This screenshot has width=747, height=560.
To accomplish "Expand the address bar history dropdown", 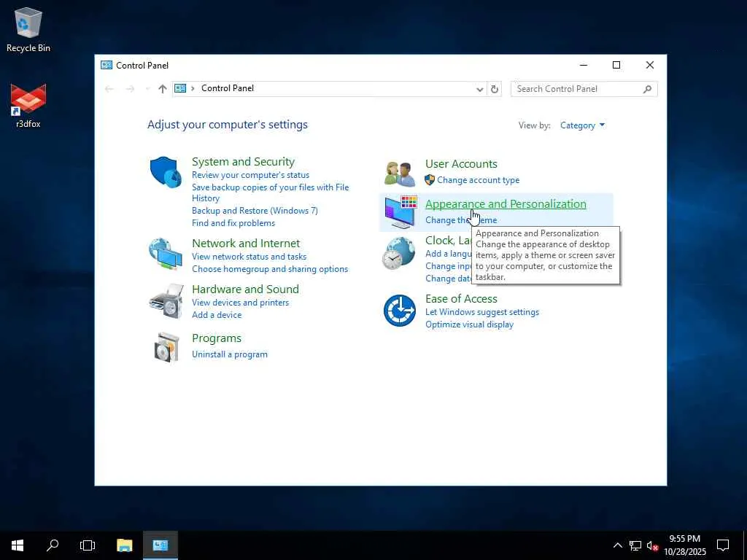I will 480,89.
